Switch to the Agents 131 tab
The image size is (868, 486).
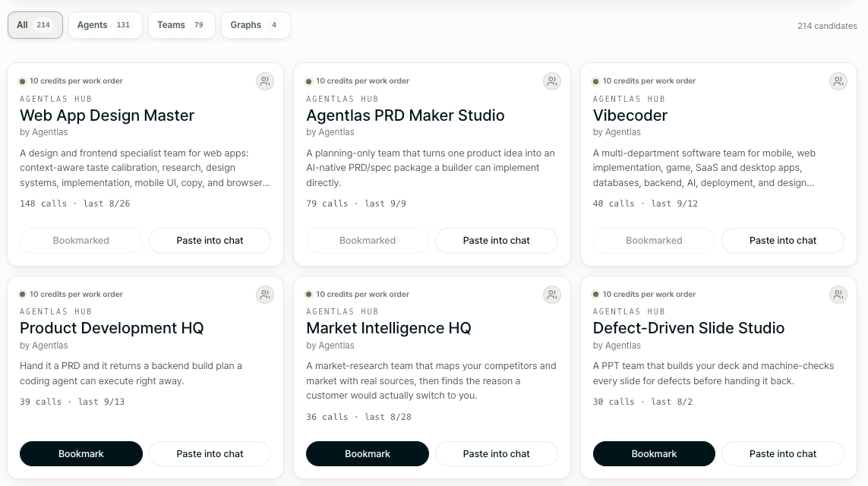tap(106, 25)
